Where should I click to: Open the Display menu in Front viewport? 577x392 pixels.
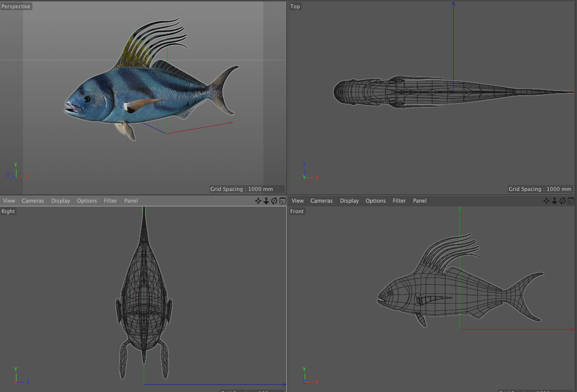[349, 201]
